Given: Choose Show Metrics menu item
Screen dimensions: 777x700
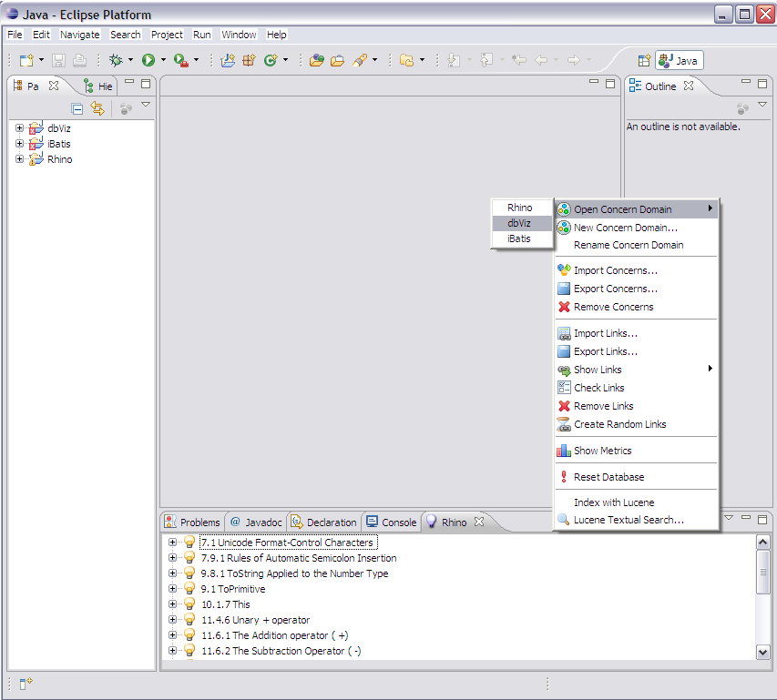Looking at the screenshot, I should click(637, 451).
